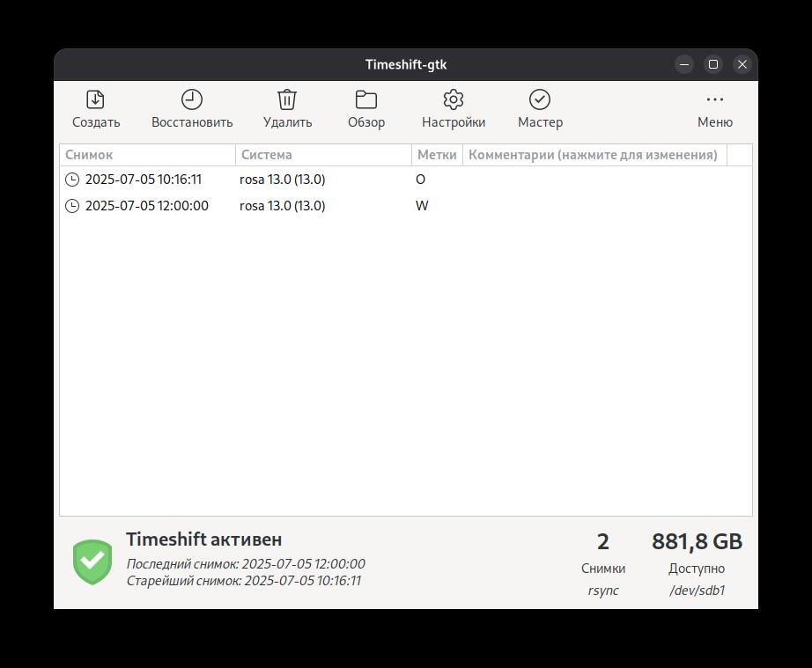Click the Удалить trash icon

[x=287, y=99]
